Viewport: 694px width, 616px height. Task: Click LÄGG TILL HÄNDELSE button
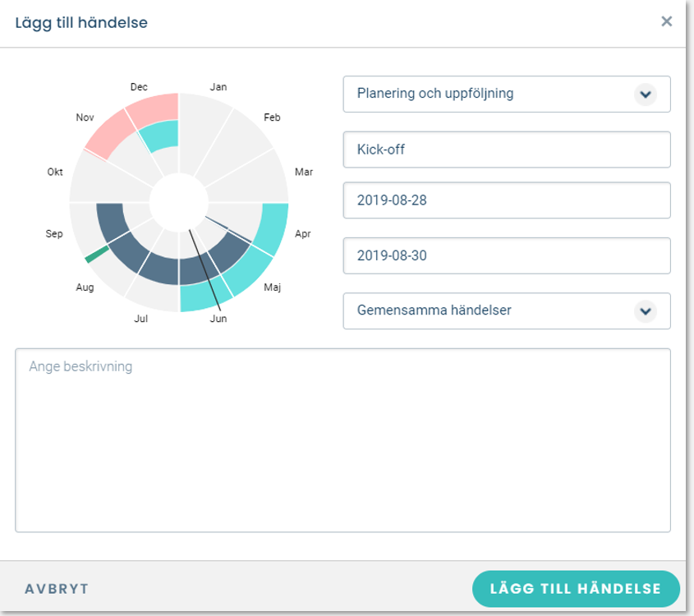576,589
